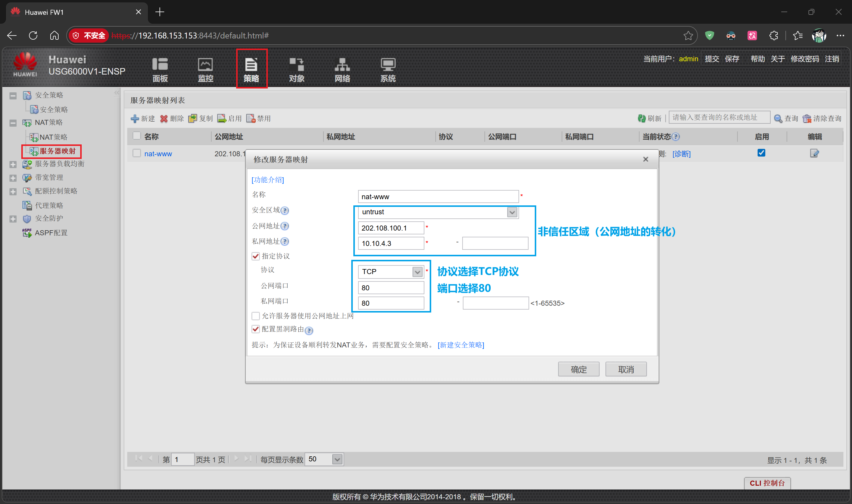Expand the 带宽管理 tree node
Screen dimensions: 852x504
coord(13,178)
